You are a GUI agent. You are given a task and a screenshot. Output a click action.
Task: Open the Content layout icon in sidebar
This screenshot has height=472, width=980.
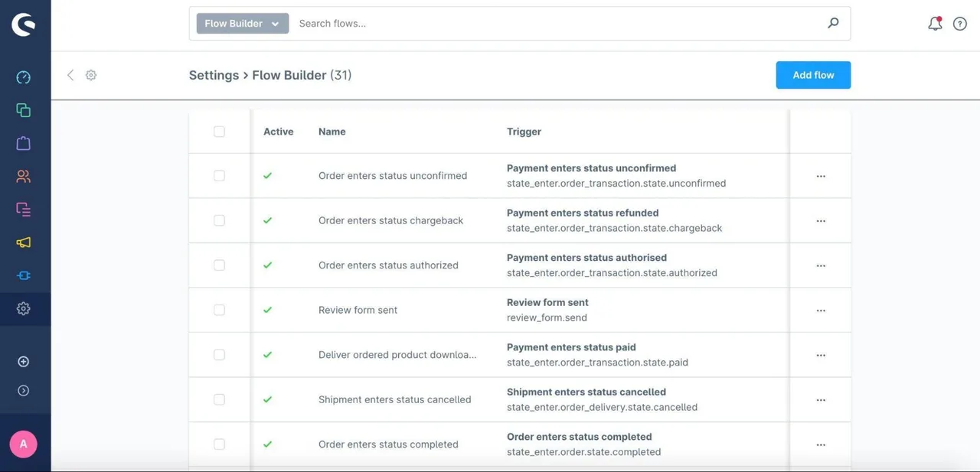(x=24, y=209)
